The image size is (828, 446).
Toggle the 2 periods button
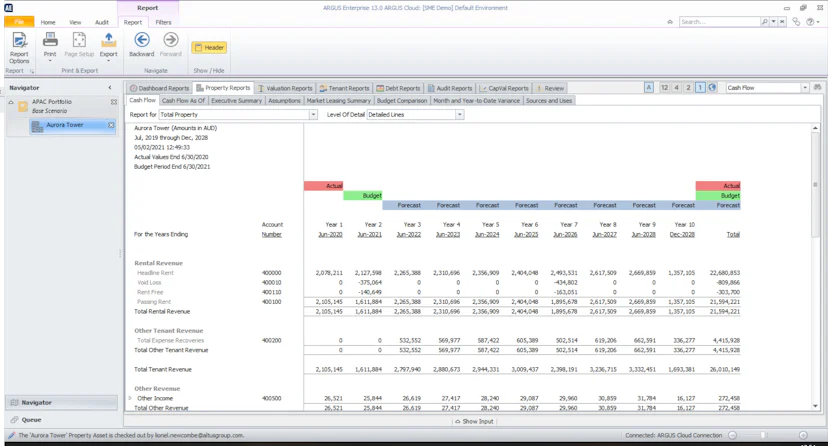(x=688, y=88)
